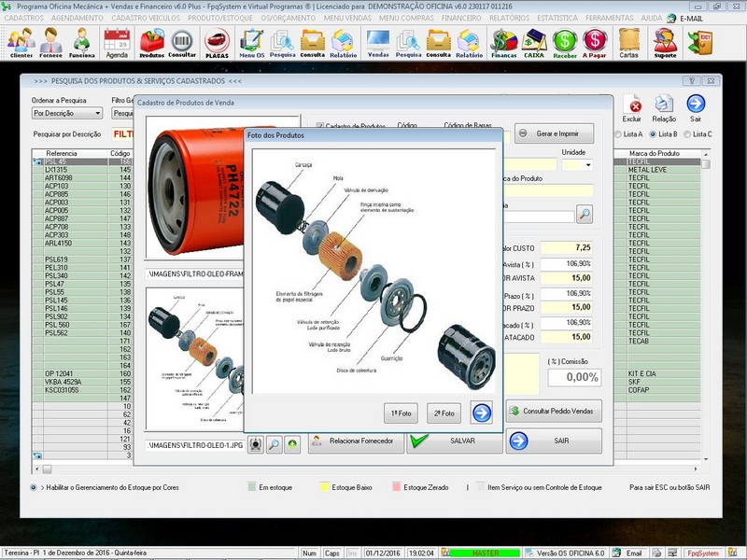Open the Menu OS icon
Image resolution: width=747 pixels, height=560 pixels.
pos(251,42)
